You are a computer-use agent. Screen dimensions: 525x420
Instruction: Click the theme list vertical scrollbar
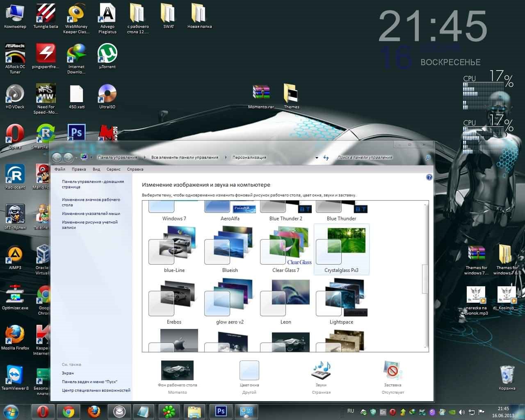425,279
